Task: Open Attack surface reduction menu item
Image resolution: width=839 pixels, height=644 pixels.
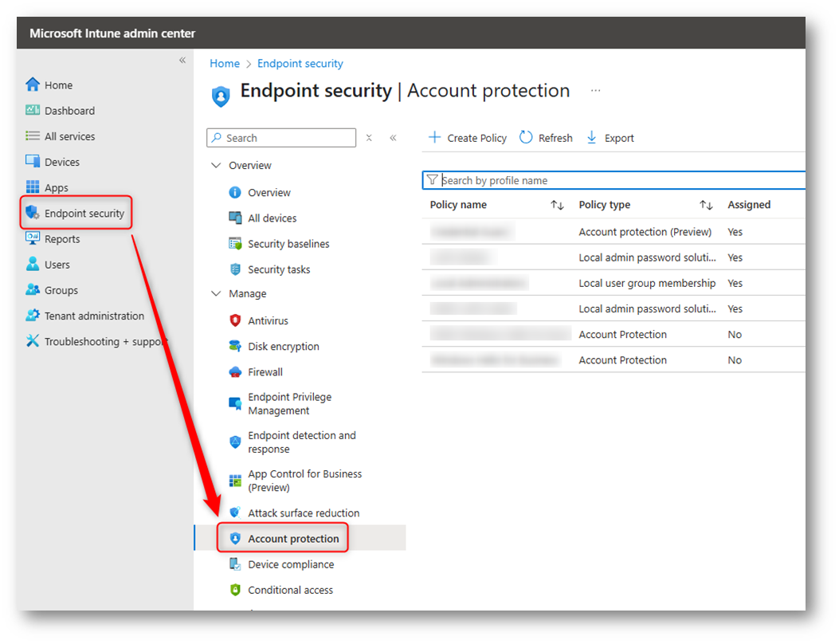Action: 304,512
